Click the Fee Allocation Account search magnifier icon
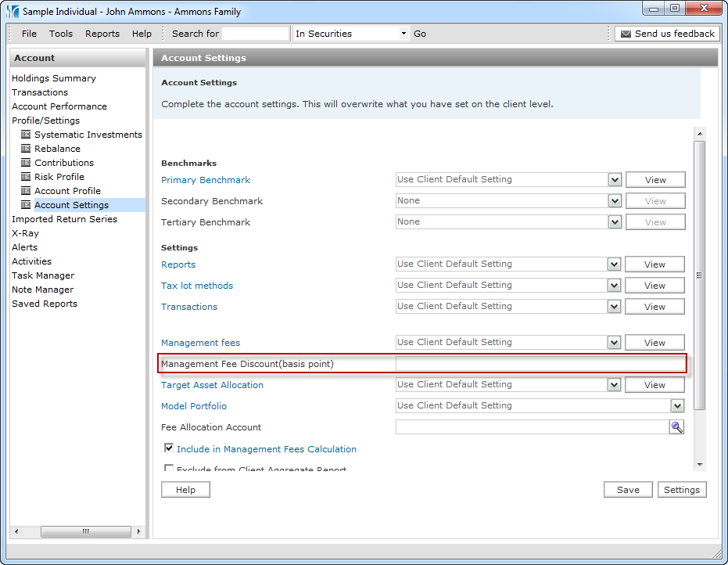The image size is (728, 565). pyautogui.click(x=676, y=427)
